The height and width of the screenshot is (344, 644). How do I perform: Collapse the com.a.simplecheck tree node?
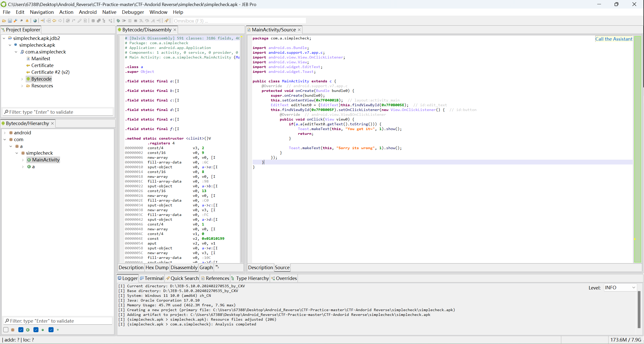pyautogui.click(x=16, y=52)
